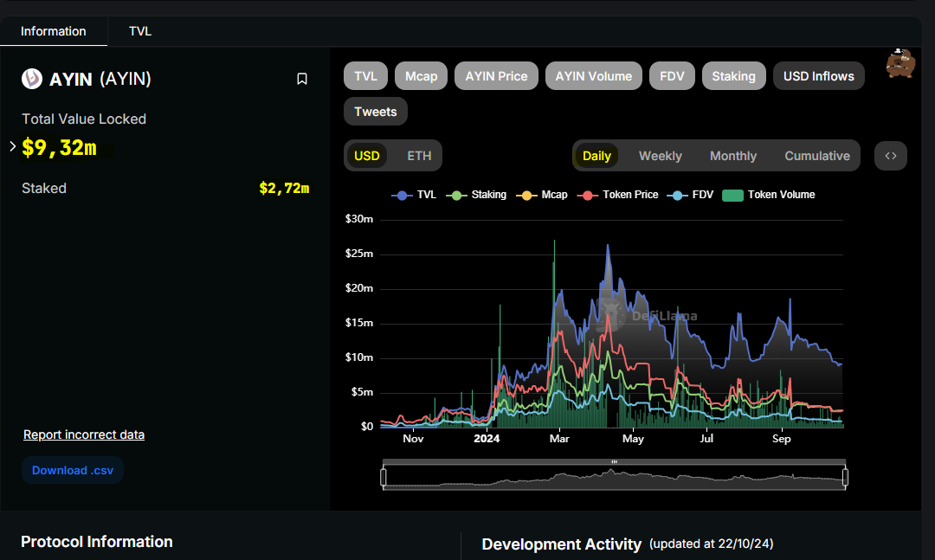The height and width of the screenshot is (560, 935).
Task: Select Daily chart grouping
Action: click(596, 156)
